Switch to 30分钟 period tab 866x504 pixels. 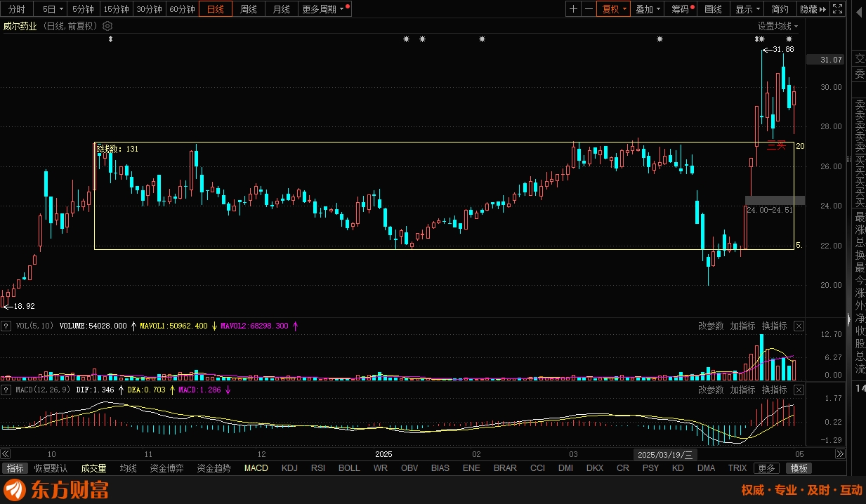[x=149, y=9]
